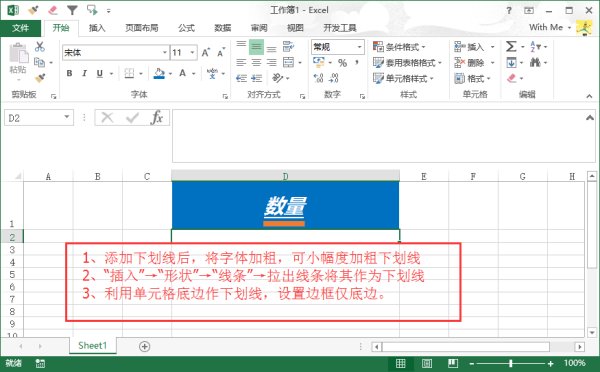The image size is (600, 372).
Task: Decrease font size with smaller A icon
Action: (x=221, y=52)
